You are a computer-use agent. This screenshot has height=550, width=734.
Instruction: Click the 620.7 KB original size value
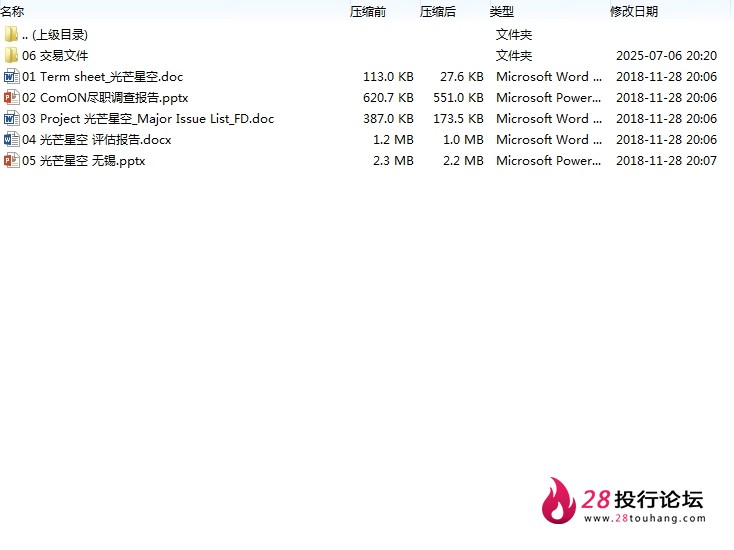pyautogui.click(x=388, y=98)
